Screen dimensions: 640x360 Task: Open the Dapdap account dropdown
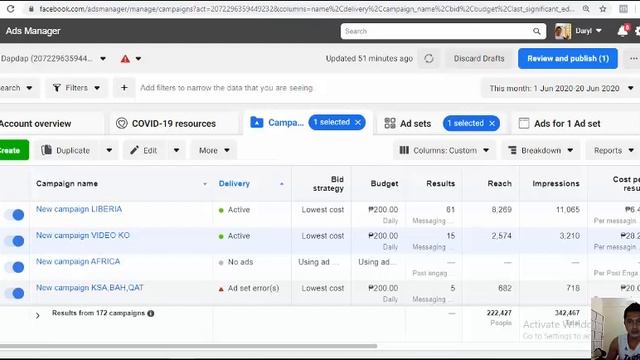(x=103, y=59)
